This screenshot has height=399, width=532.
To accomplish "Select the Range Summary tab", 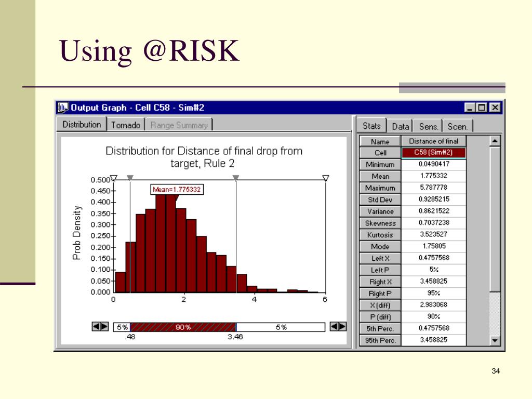I will pyautogui.click(x=179, y=125).
